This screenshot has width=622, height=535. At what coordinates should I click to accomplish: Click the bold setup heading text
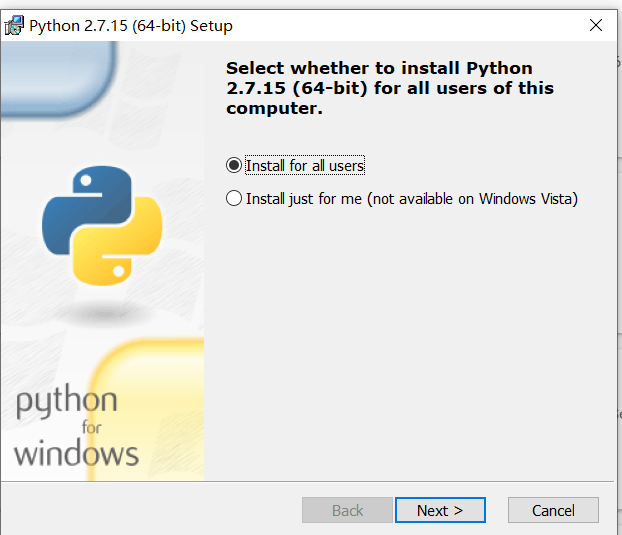pos(390,88)
